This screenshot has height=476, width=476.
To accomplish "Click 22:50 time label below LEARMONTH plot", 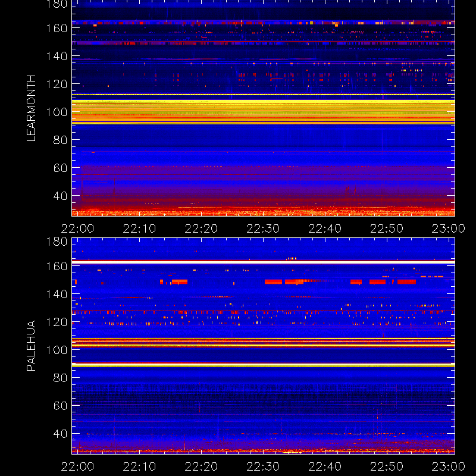I will [387, 228].
